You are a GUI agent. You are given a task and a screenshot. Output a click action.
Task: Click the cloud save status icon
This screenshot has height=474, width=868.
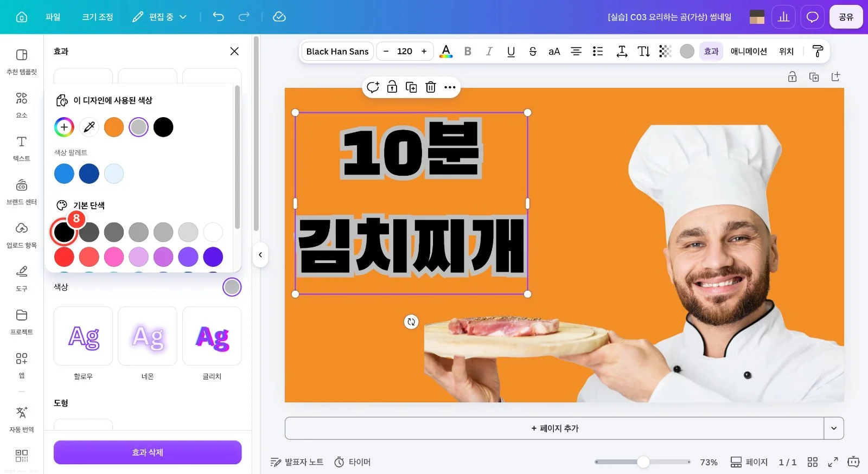[x=279, y=17]
